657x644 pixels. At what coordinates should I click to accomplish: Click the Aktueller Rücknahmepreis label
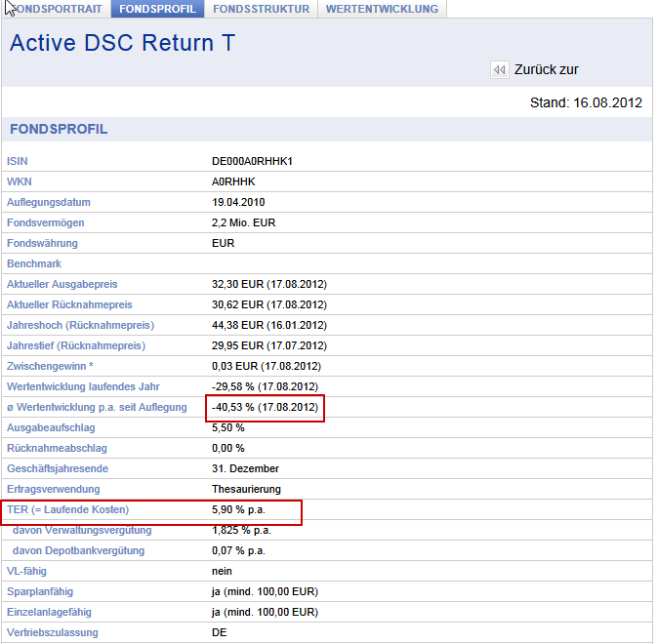click(x=69, y=304)
